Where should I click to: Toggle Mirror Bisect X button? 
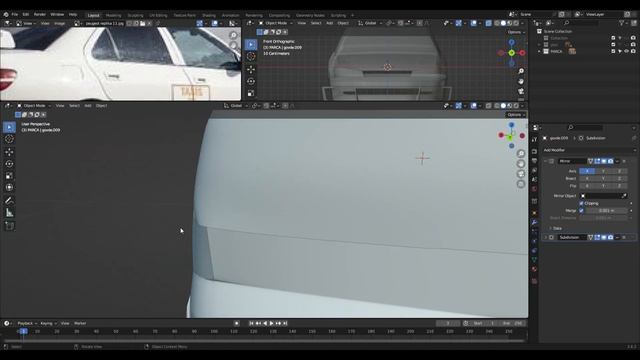[x=587, y=178]
